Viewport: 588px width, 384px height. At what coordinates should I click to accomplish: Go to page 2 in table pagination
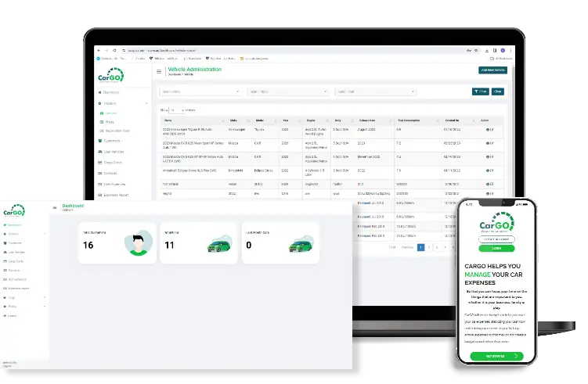click(x=431, y=246)
